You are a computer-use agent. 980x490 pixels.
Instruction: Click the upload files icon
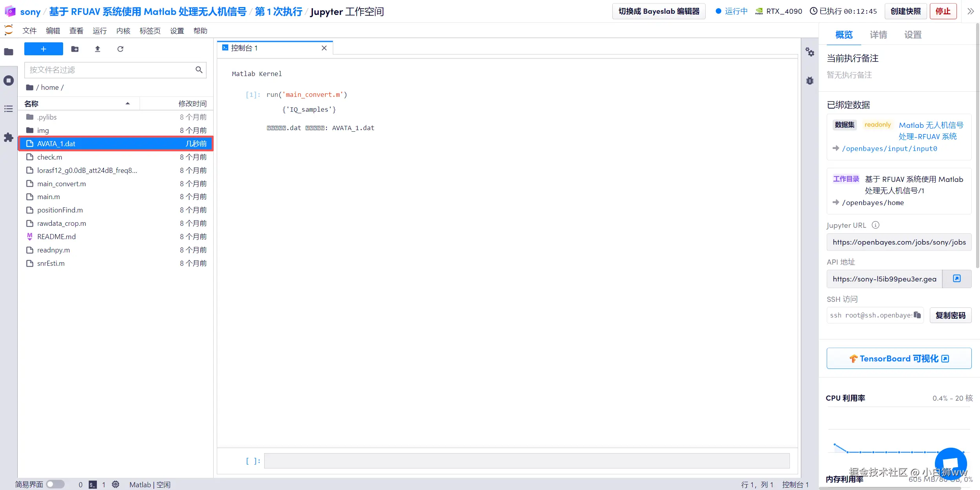[98, 49]
